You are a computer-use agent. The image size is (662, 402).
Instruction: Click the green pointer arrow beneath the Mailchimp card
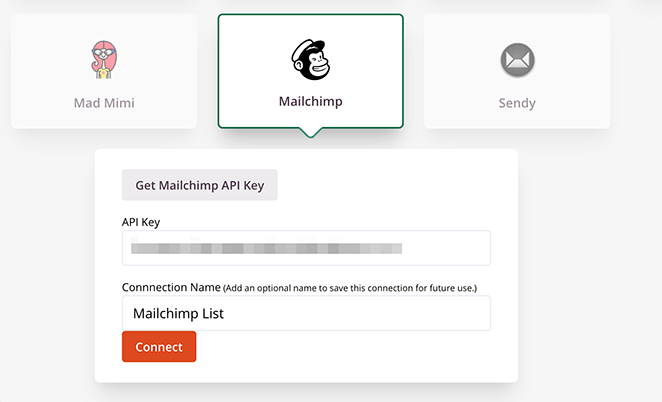point(310,133)
